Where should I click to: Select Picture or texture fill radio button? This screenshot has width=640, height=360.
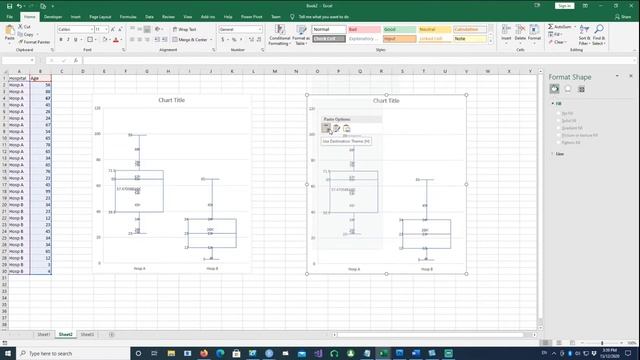(x=559, y=135)
